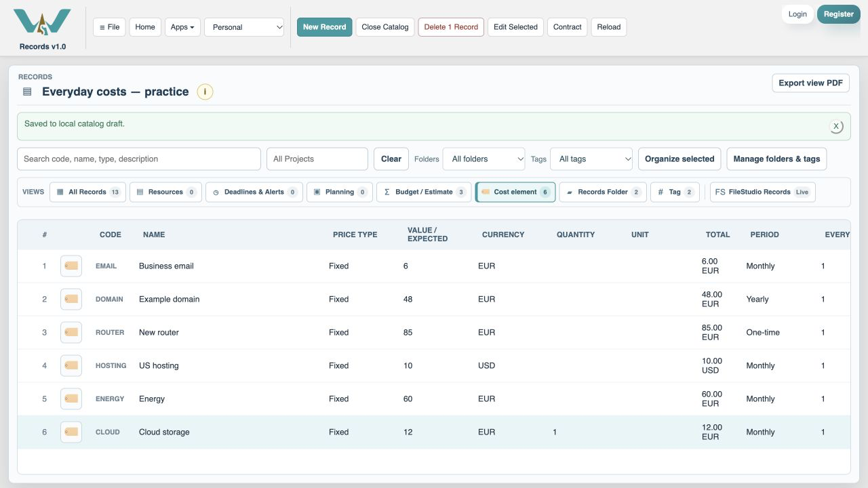Dismiss the saved notification with X
Screen dimensions: 868x488
point(836,126)
